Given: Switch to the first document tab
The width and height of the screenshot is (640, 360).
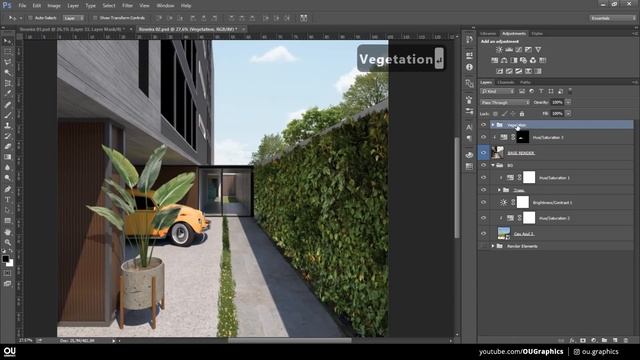Looking at the screenshot, I should pos(73,29).
